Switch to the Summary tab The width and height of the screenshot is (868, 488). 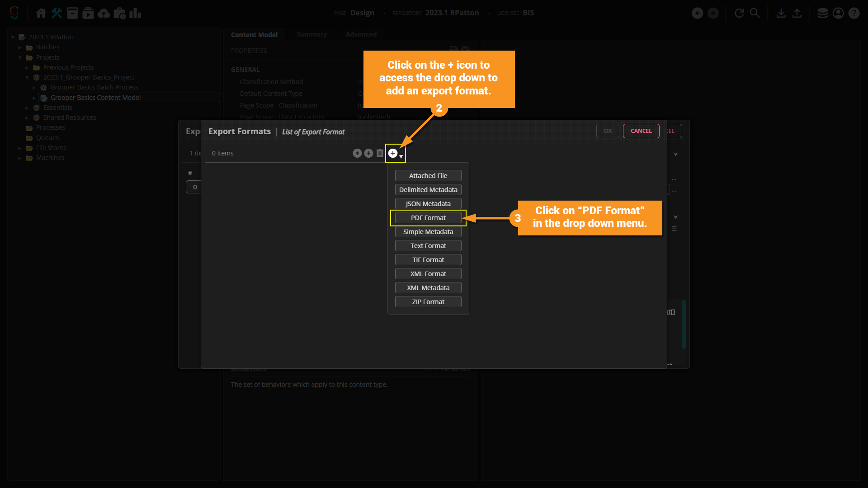tap(311, 34)
